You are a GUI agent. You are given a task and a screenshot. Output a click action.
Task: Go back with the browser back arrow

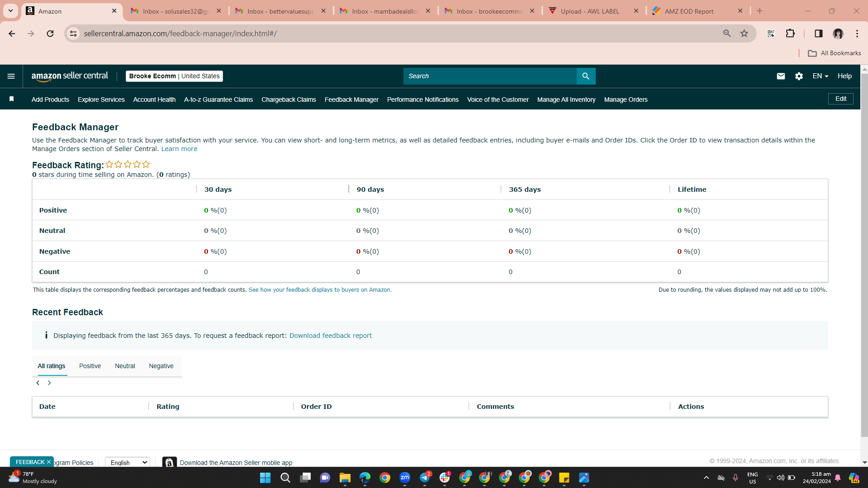[12, 33]
